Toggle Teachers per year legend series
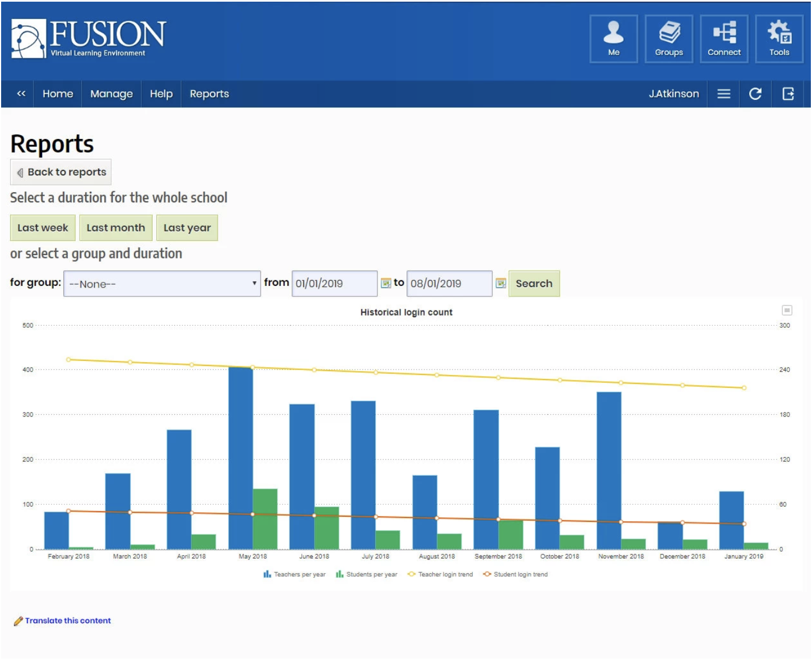This screenshot has width=812, height=667. 294,575
